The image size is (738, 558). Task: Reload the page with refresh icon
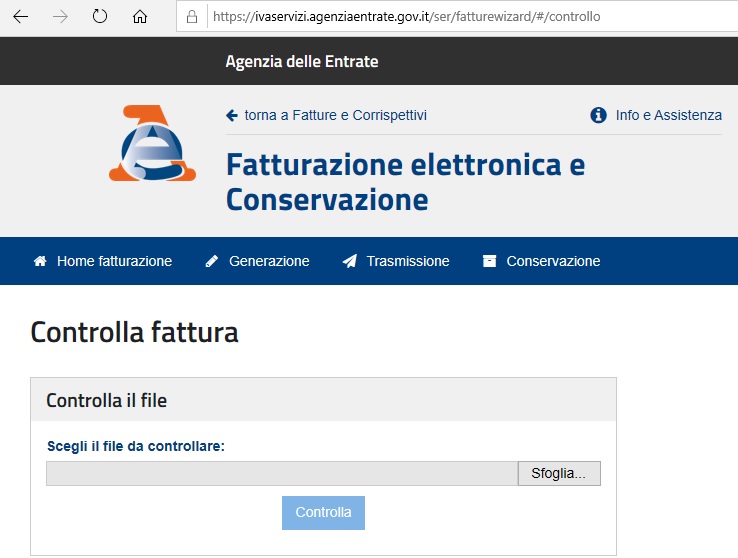point(100,16)
